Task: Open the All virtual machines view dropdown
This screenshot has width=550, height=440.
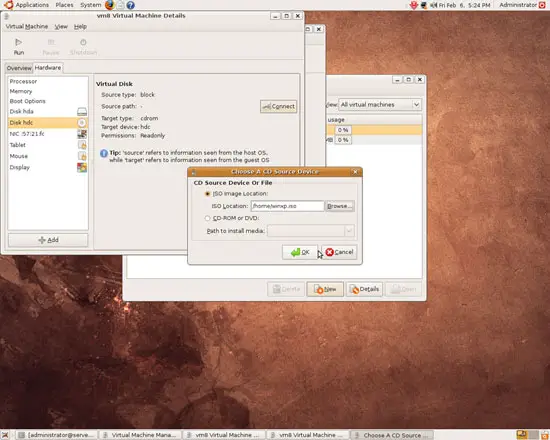Action: [380, 105]
